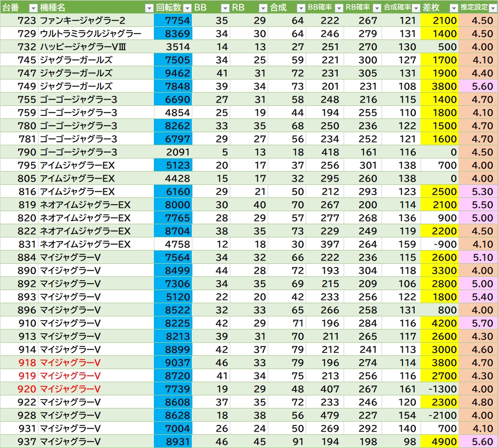Click the RB column filter arrow

click(x=263, y=8)
